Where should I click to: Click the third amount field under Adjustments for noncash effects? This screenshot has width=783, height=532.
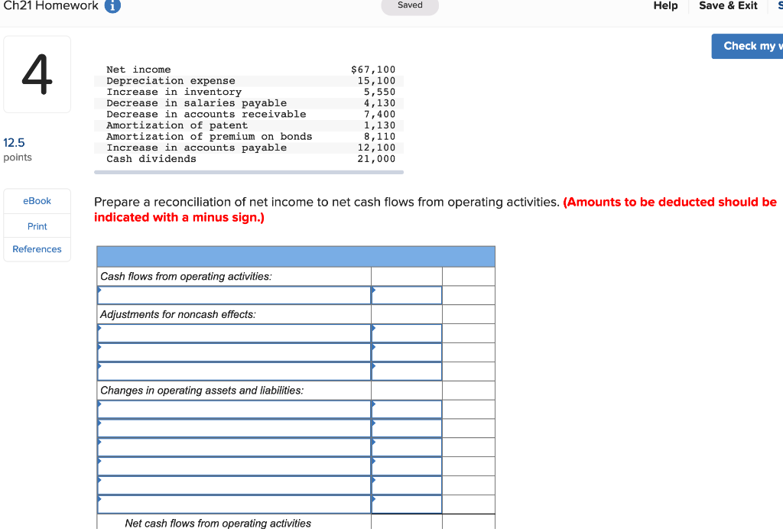tap(407, 371)
